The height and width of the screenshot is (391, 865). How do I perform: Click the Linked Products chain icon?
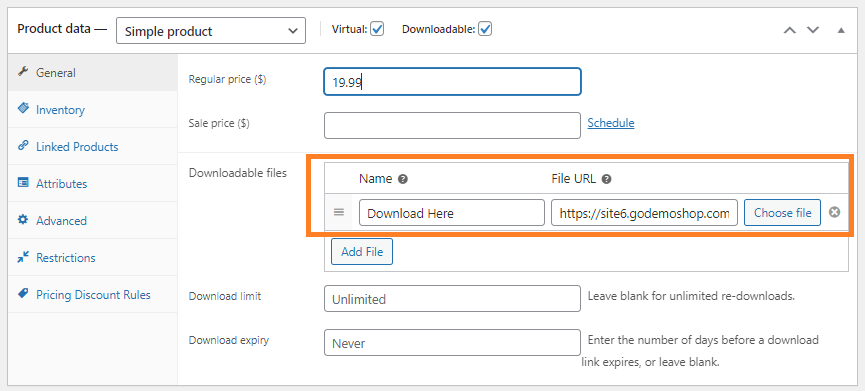coord(23,146)
